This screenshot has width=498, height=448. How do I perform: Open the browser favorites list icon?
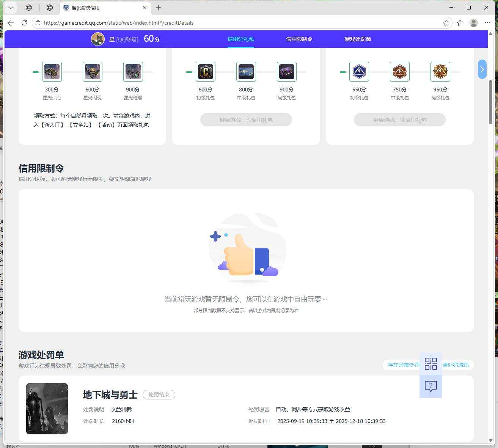(460, 23)
